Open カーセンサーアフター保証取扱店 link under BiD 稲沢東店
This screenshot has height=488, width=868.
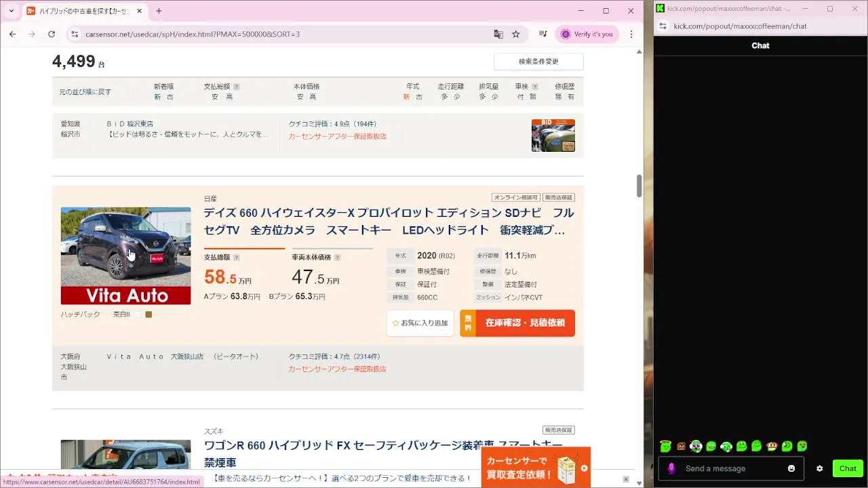(x=337, y=136)
